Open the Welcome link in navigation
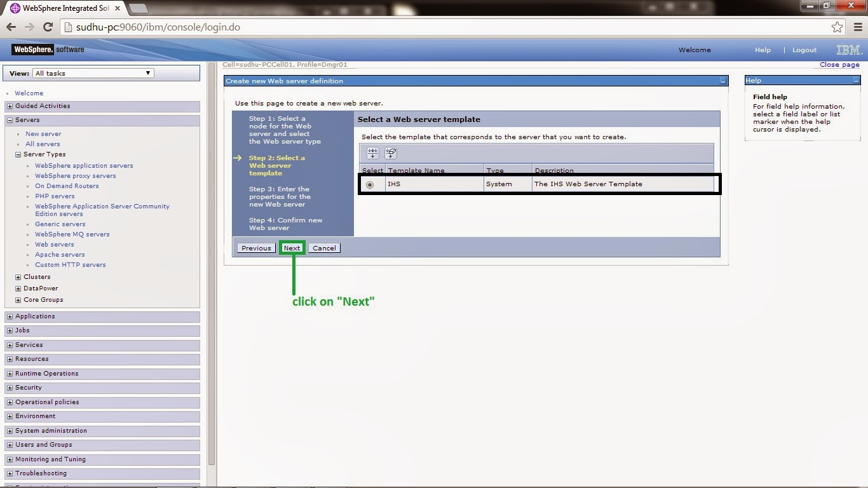Image resolution: width=868 pixels, height=488 pixels. coord(29,93)
